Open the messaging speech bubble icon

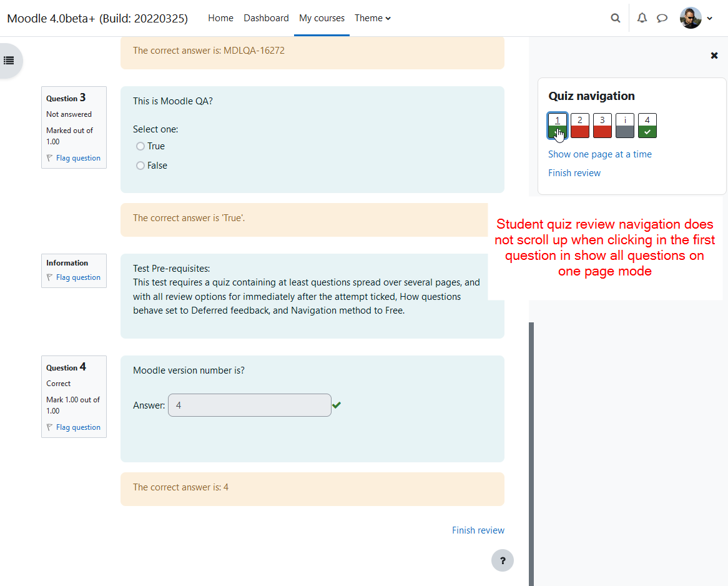[x=662, y=18]
